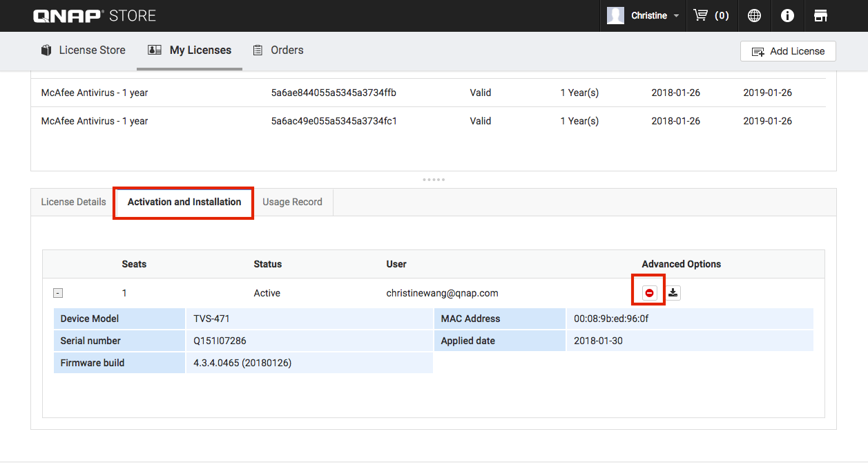Click the Advanced Options column header
868x472 pixels.
tap(682, 264)
